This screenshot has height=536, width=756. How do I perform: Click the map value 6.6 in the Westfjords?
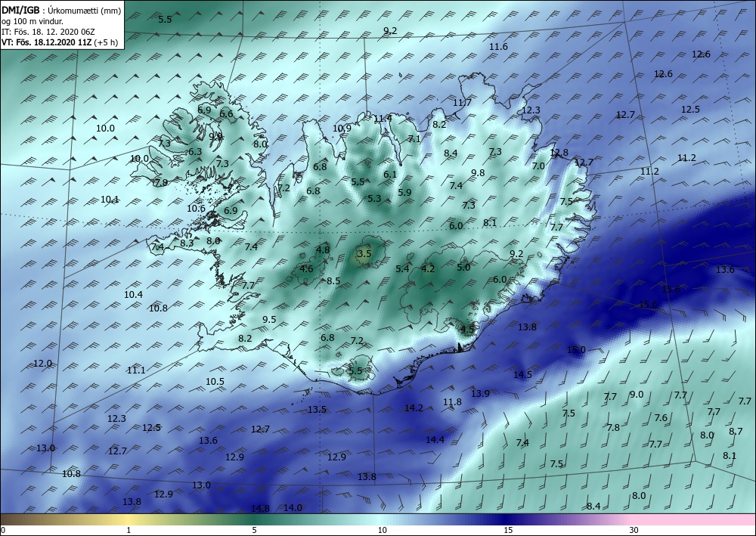coord(226,114)
